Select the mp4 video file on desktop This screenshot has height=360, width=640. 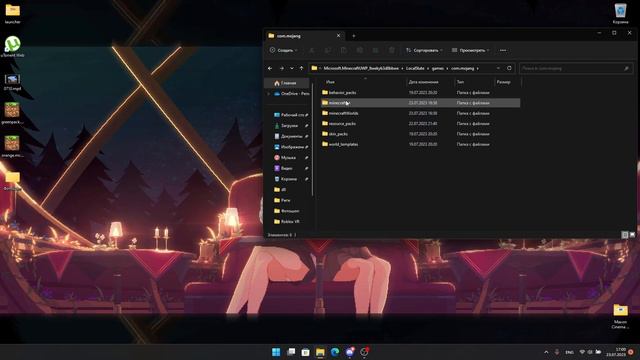[12, 82]
